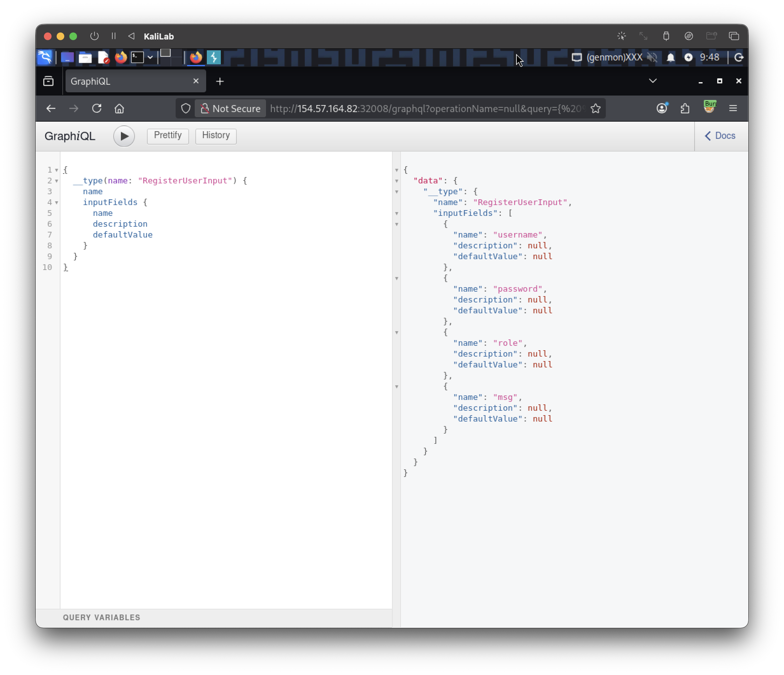Open the History panel
This screenshot has height=675, width=784.
click(x=216, y=136)
